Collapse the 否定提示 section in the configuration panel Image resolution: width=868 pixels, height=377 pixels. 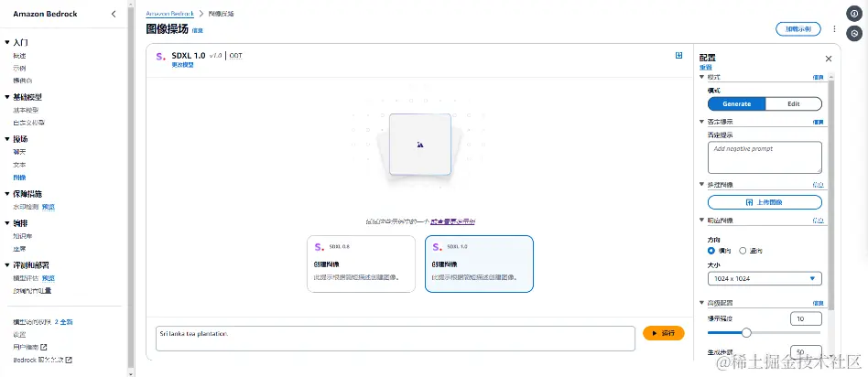pyautogui.click(x=702, y=121)
